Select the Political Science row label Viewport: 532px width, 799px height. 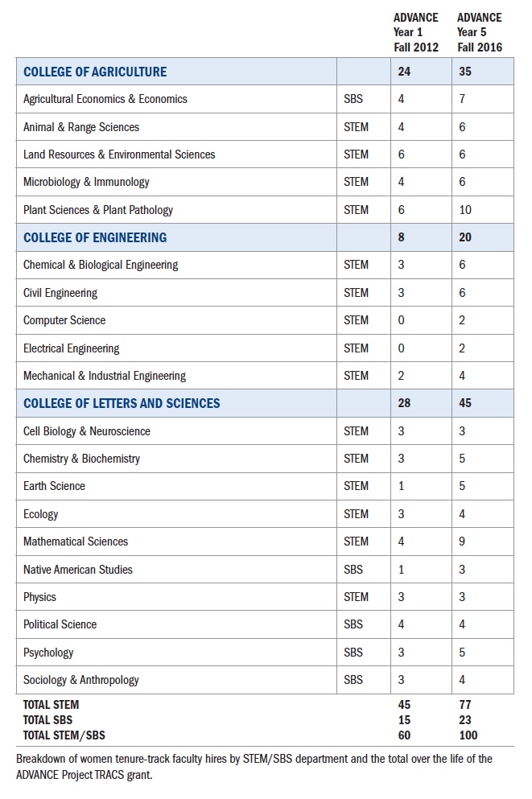click(60, 624)
